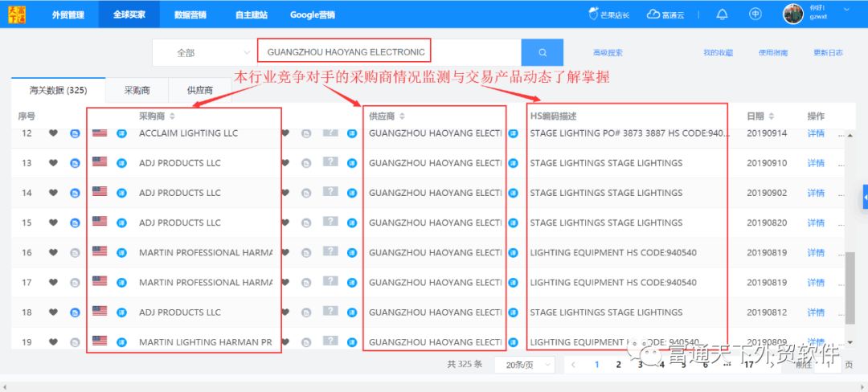Open 自主建站 menu
This screenshot has height=392, width=868.
tap(251, 14)
